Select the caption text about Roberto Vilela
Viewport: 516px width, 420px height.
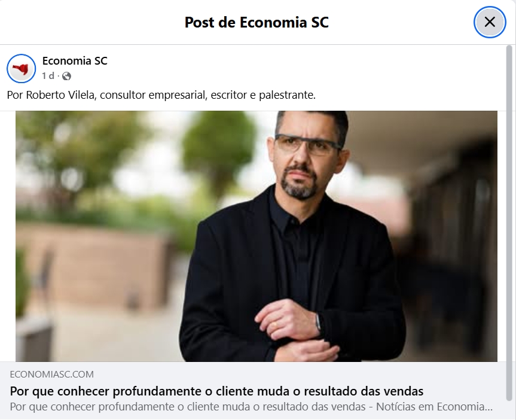pyautogui.click(x=161, y=95)
